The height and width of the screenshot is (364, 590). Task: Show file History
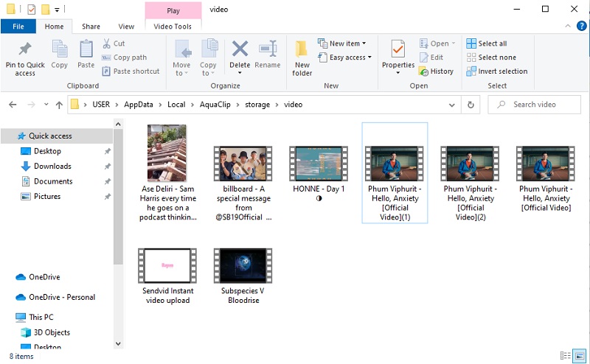(x=436, y=71)
